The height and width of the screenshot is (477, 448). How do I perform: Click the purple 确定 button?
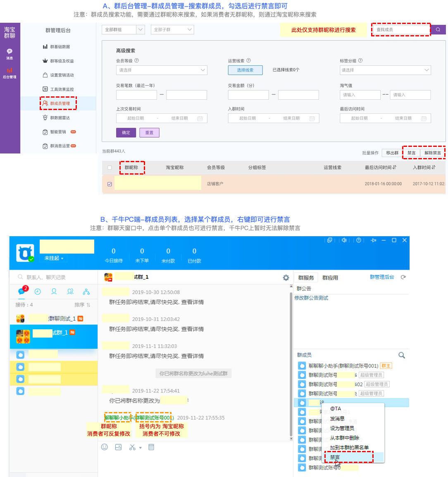pos(126,133)
